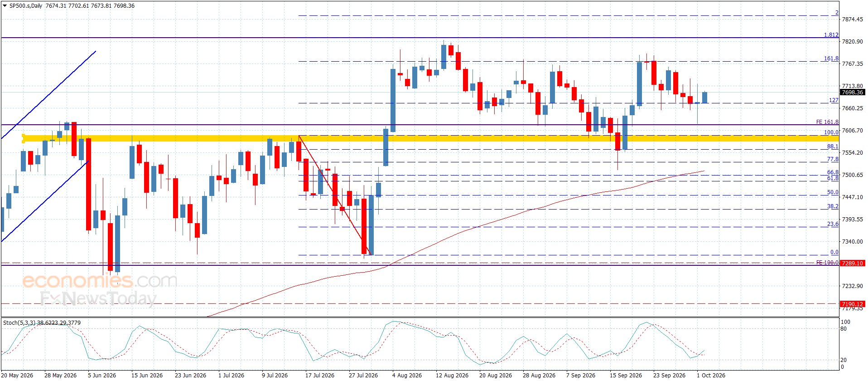The width and height of the screenshot is (868, 381).
Task: Select the red price tag 7289.10
Action: (852, 263)
